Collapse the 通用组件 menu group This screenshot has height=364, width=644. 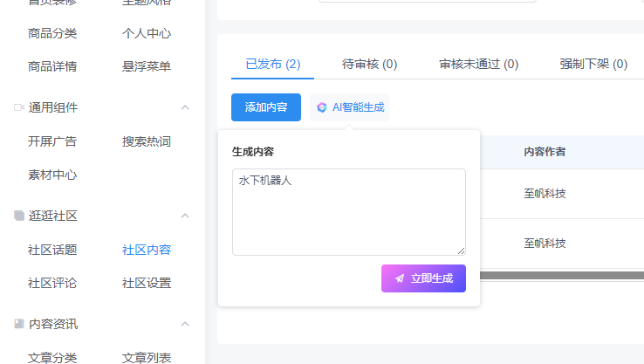click(x=185, y=107)
